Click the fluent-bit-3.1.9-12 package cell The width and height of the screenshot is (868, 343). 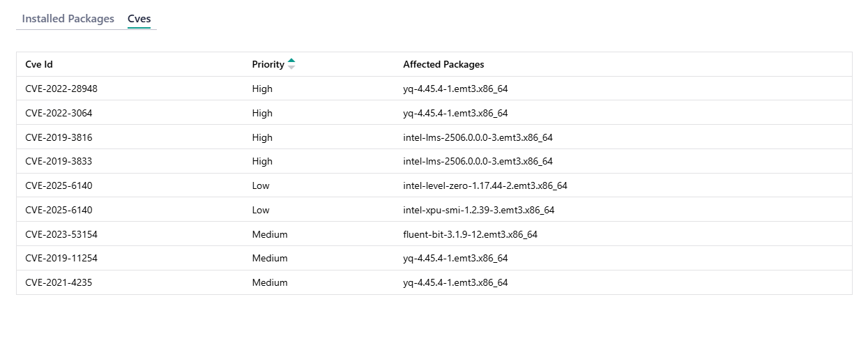pyautogui.click(x=470, y=234)
